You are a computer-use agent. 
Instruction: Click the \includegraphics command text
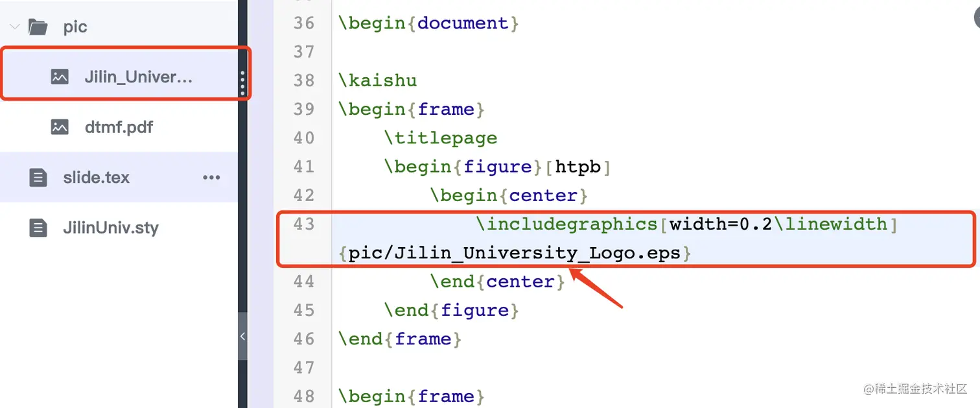[x=566, y=224]
